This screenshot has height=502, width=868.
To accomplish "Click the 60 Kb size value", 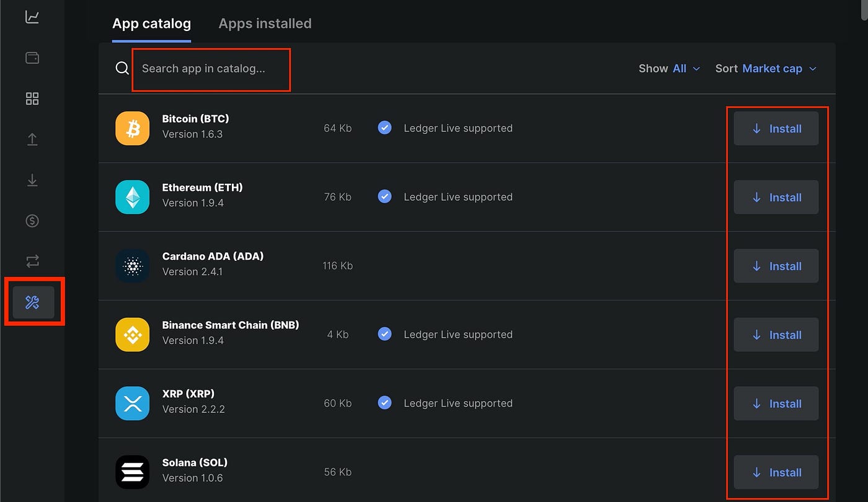I will 338,403.
